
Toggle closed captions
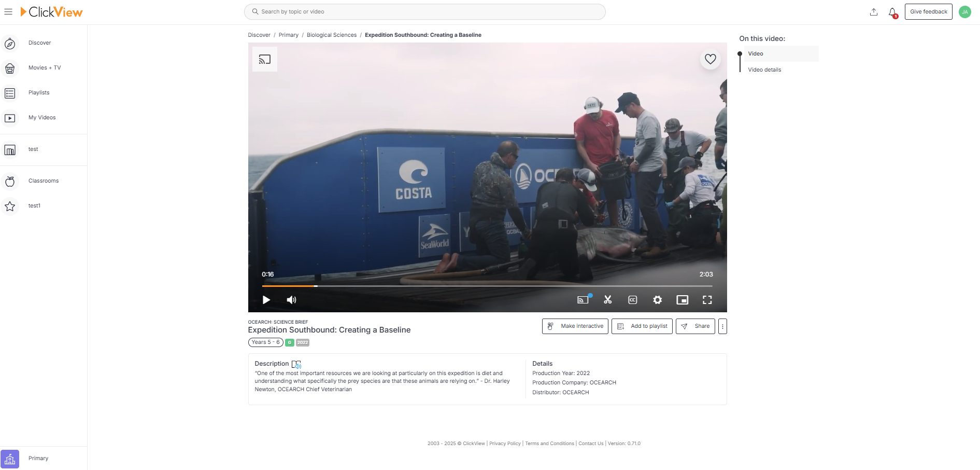633,300
